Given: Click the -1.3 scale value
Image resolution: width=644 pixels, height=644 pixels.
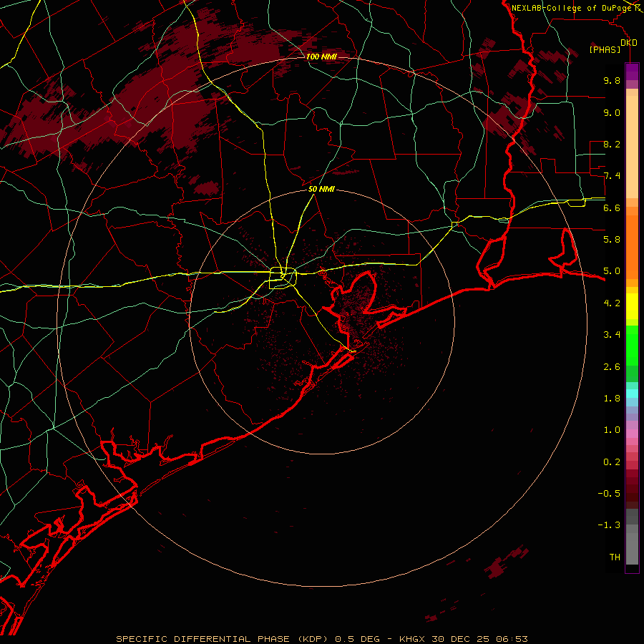Looking at the screenshot, I should tap(609, 525).
